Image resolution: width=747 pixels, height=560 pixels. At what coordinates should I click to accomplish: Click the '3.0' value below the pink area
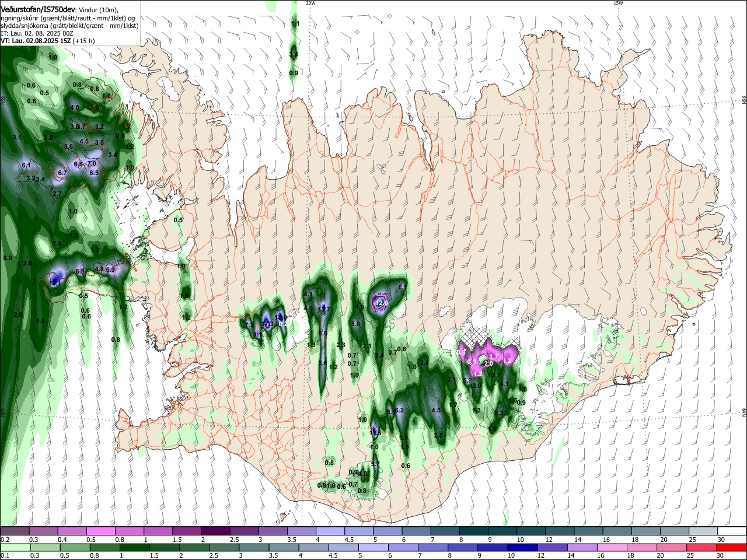pyautogui.click(x=476, y=386)
